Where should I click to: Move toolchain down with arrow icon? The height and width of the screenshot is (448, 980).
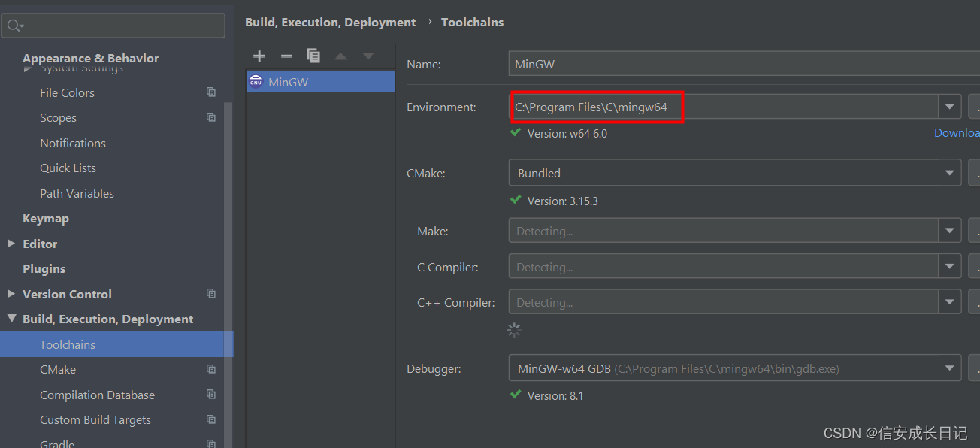click(x=367, y=56)
